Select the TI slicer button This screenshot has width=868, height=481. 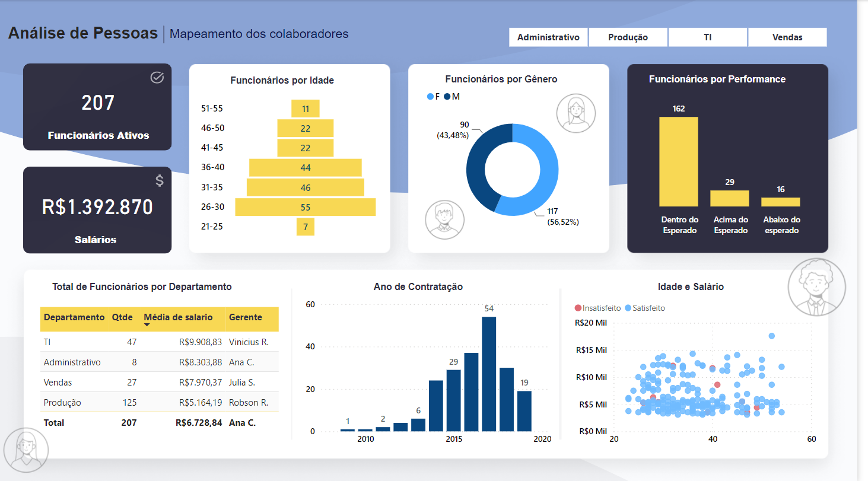pyautogui.click(x=708, y=37)
